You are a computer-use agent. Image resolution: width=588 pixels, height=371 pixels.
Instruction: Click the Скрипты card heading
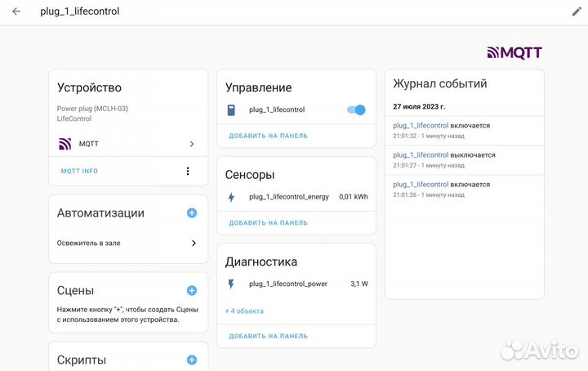[x=82, y=360]
